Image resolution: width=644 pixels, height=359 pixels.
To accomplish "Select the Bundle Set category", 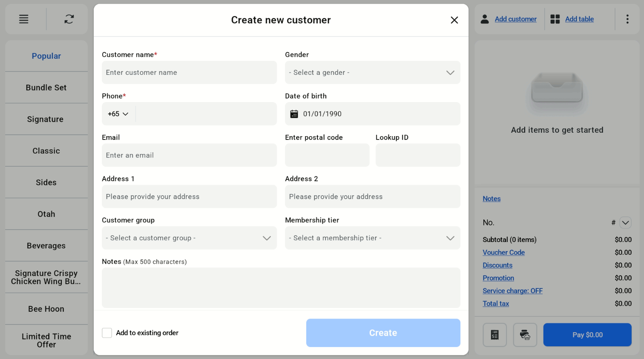I will (x=46, y=88).
